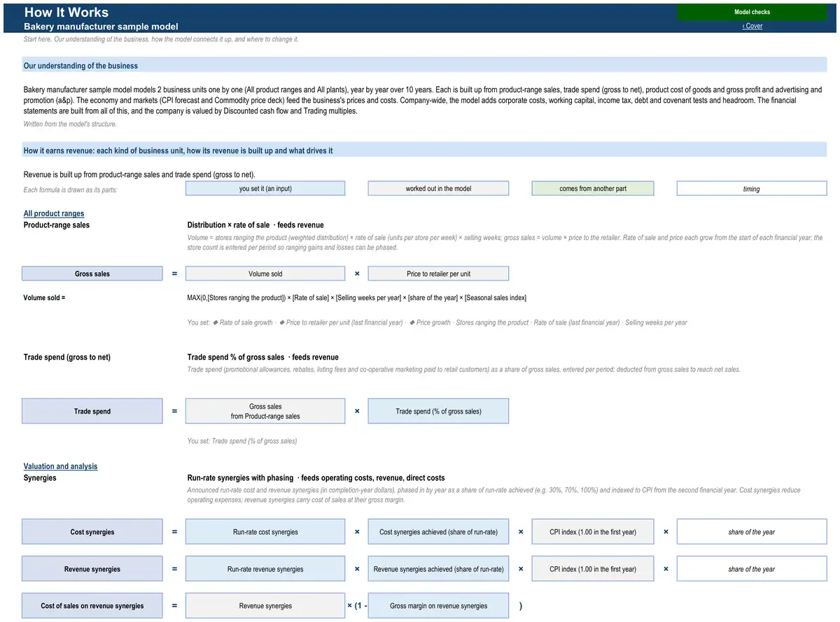The image size is (840, 622).
Task: Select "Cost synergies achieved (share of run-rate)" box
Action: point(438,532)
